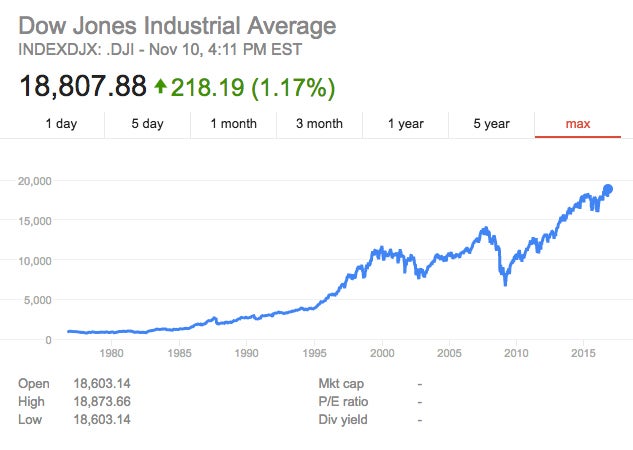Show the 3 month view
Screen dimensions: 633x450
pyautogui.click(x=319, y=124)
